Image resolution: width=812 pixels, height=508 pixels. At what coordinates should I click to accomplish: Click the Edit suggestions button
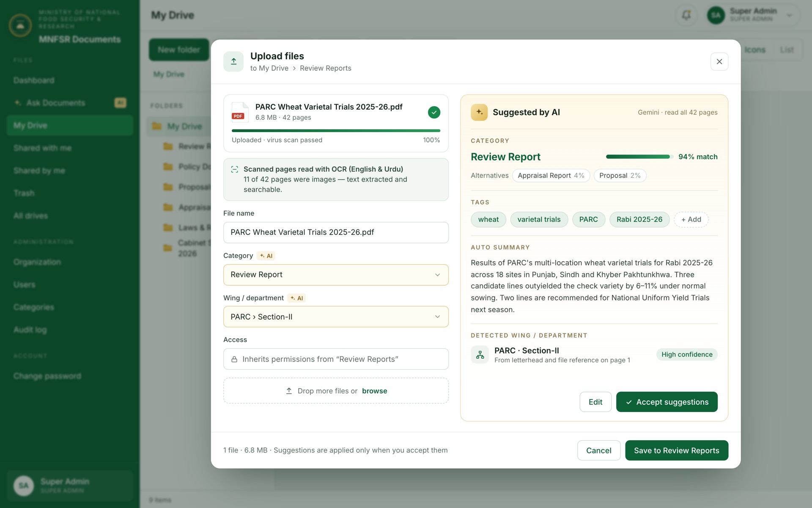tap(595, 402)
